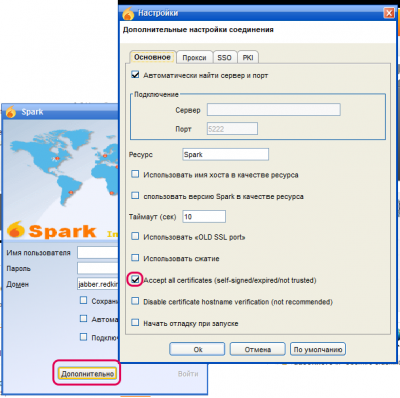Enable Использовать сжатие checkbox
The height and width of the screenshot is (398, 400).
135,258
